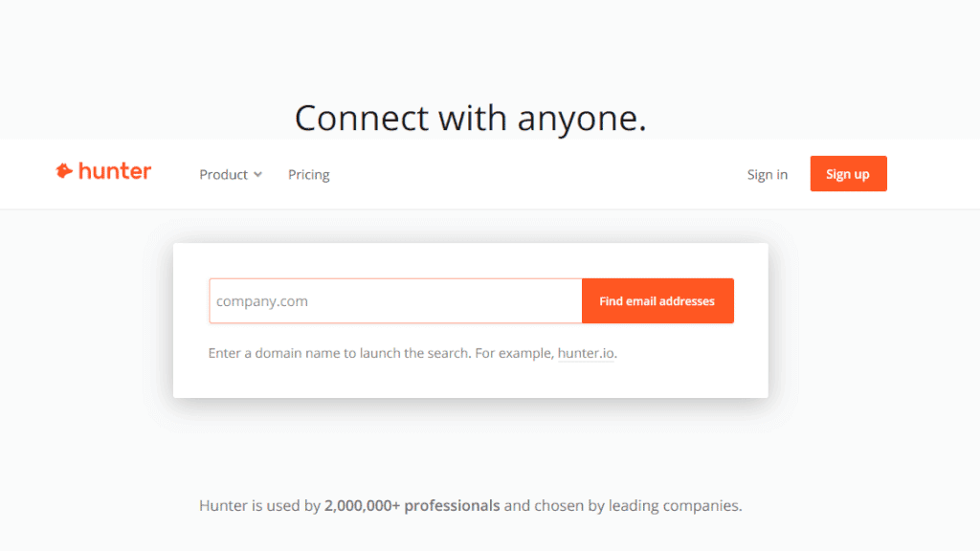Image resolution: width=980 pixels, height=551 pixels.
Task: Click the navigation bar Pricing label
Action: [x=308, y=174]
